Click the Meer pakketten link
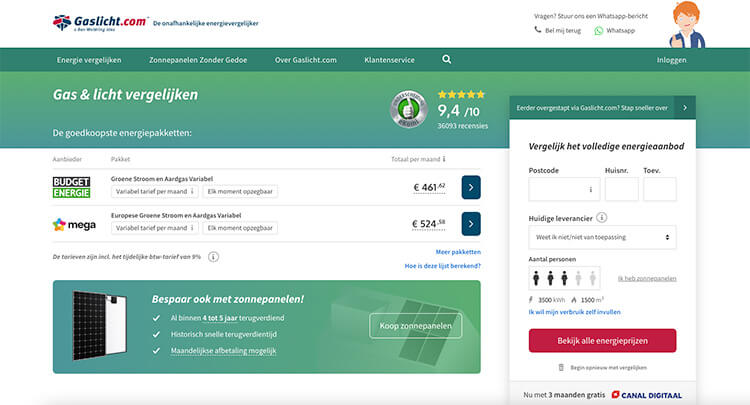Screen dimensions: 750x405 coord(458,251)
